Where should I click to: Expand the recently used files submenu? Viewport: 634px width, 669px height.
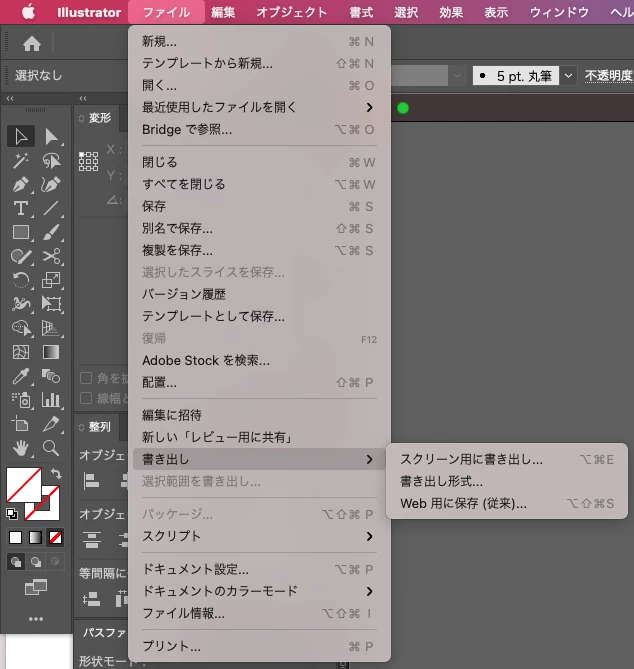259,107
